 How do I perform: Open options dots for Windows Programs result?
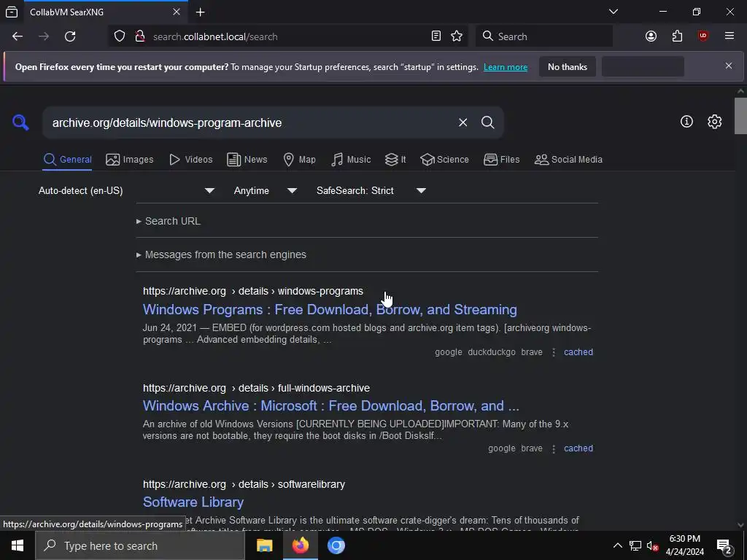tap(554, 352)
